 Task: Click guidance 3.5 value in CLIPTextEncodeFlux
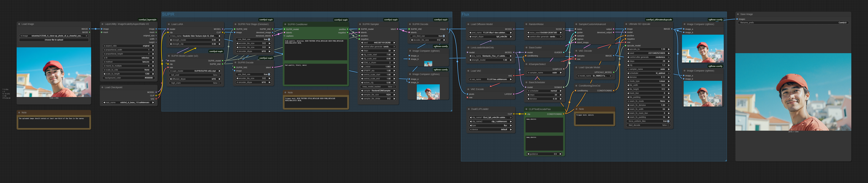pyautogui.click(x=555, y=154)
